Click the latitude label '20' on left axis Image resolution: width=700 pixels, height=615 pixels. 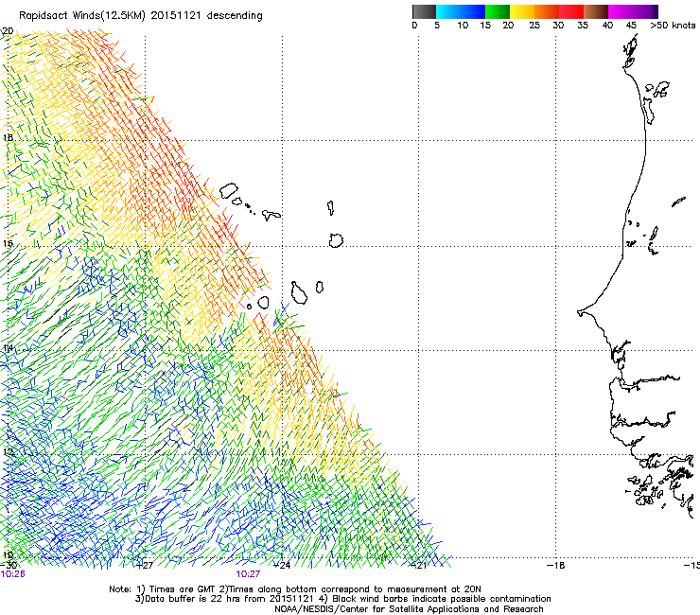(x=8, y=31)
